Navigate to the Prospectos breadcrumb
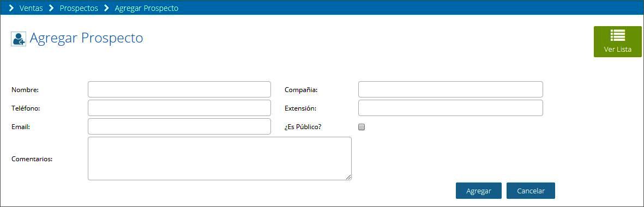The image size is (644, 207). point(79,8)
